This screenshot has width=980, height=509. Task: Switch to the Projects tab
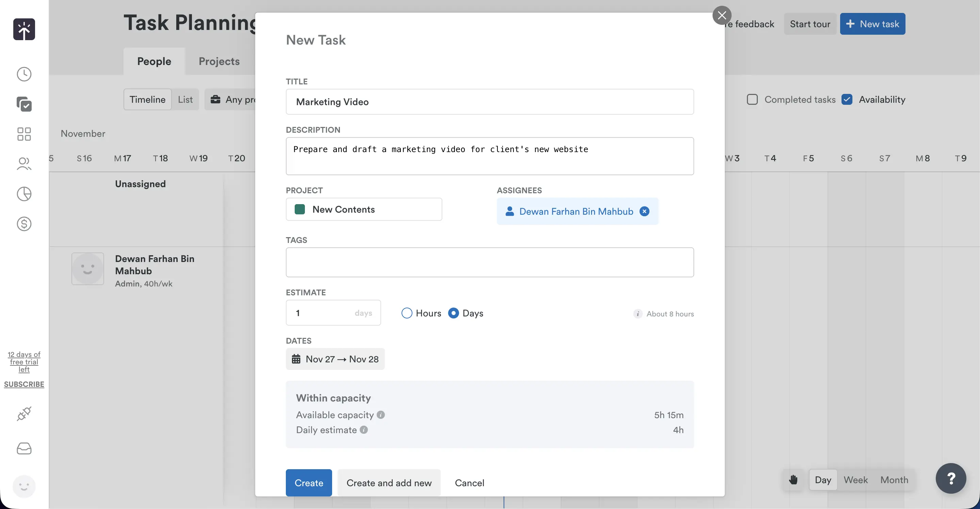click(x=219, y=61)
